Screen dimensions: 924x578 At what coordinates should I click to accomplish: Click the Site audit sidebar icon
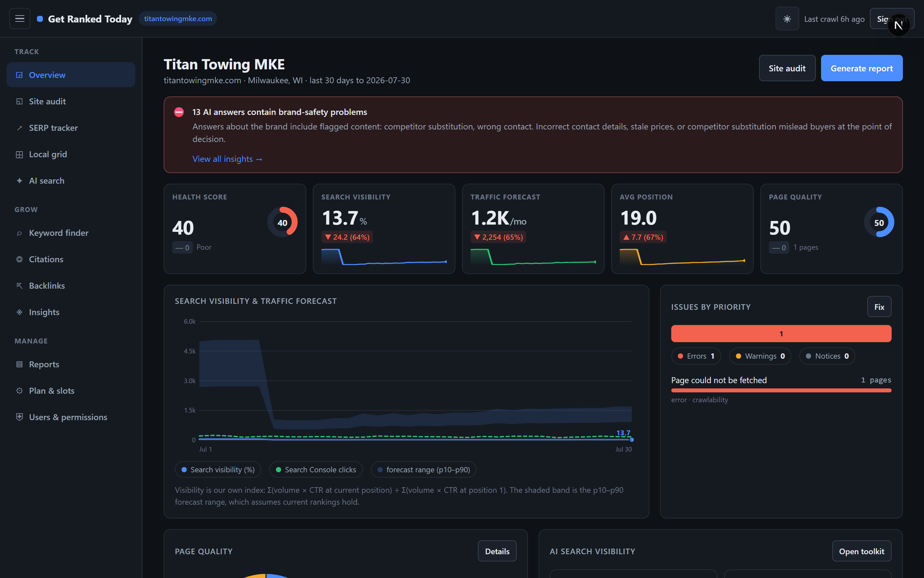(x=19, y=101)
